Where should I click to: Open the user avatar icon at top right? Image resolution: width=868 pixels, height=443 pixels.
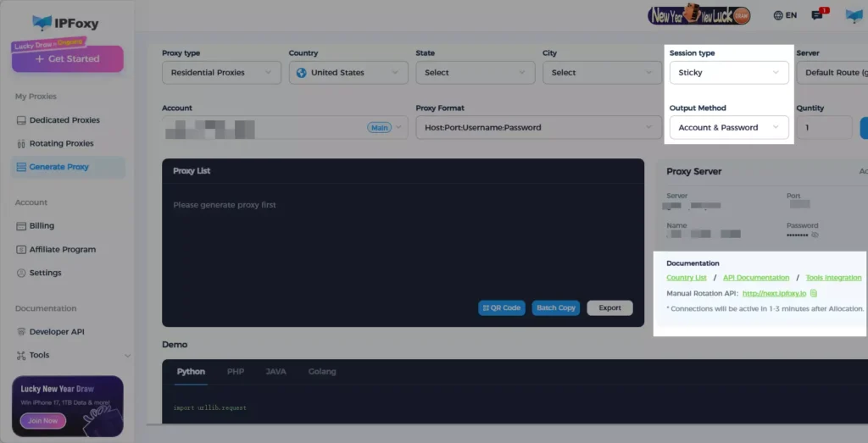coord(854,15)
